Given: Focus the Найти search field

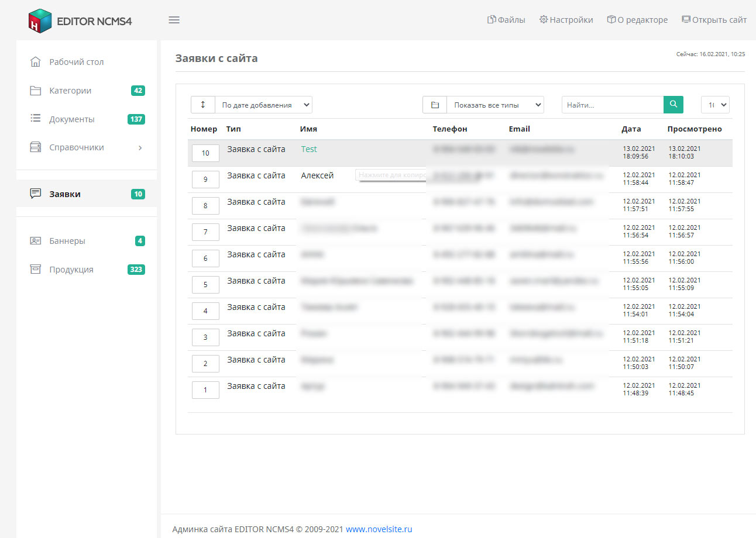Looking at the screenshot, I should (x=613, y=105).
